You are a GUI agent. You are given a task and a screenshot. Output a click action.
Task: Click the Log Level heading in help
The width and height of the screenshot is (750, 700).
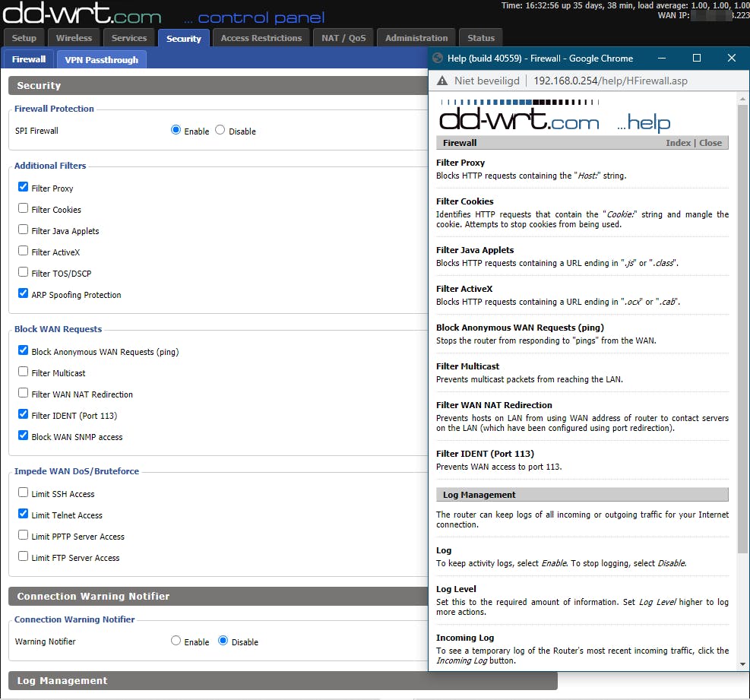tap(456, 589)
